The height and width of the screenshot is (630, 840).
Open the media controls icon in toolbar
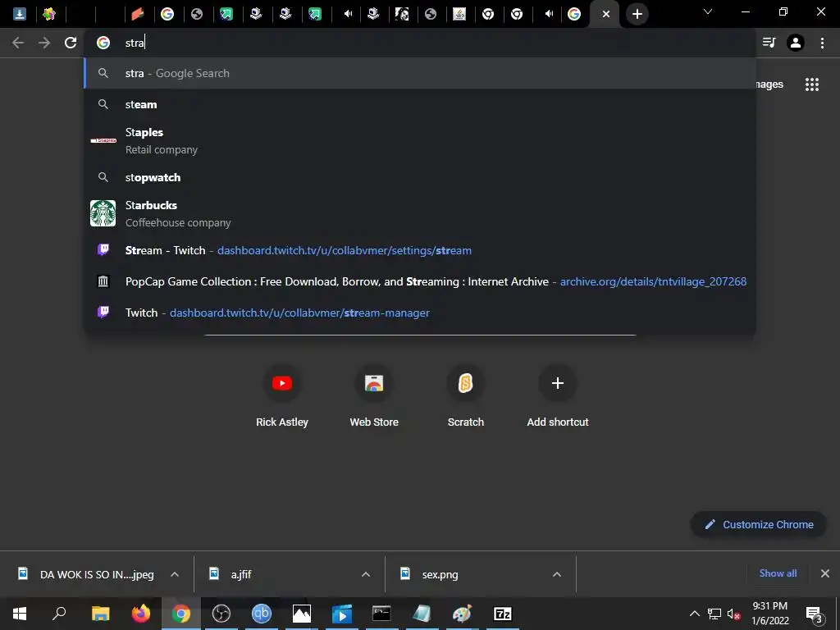tap(769, 43)
